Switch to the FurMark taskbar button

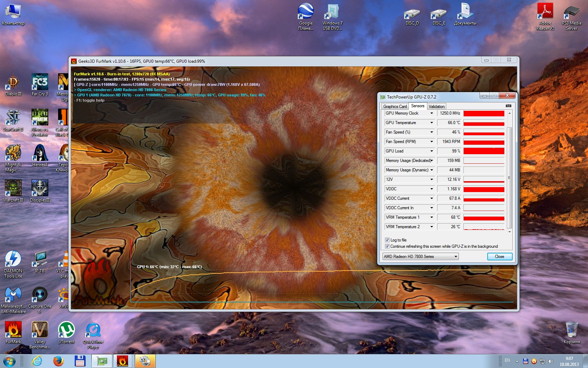(123, 361)
